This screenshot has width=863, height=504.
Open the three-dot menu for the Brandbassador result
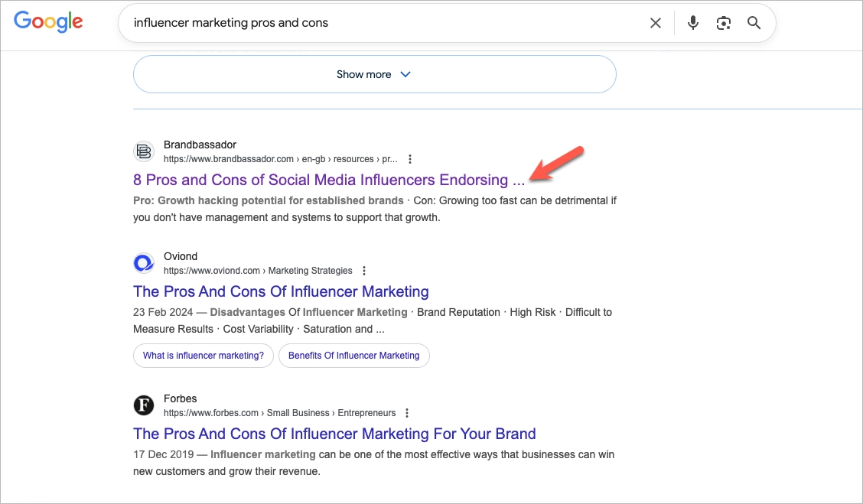[x=410, y=158]
